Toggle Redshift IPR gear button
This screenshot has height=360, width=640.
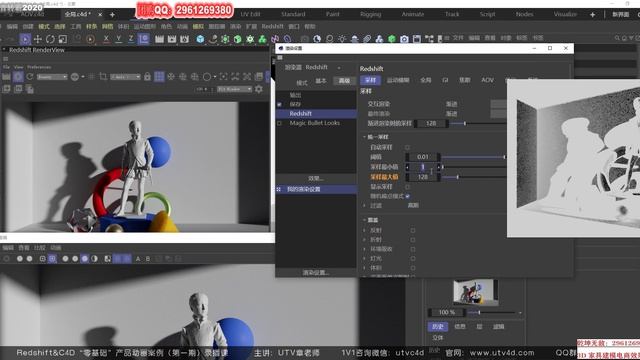coord(18,77)
